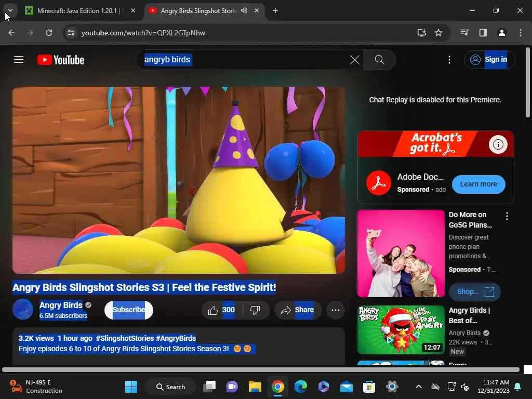
Task: Click the Chrome taskbar icon
Action: (277, 387)
